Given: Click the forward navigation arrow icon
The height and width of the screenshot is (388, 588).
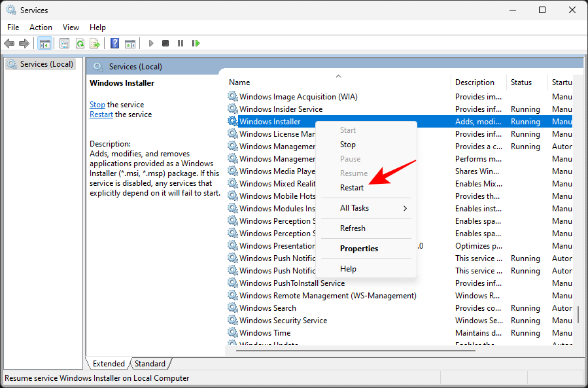Looking at the screenshot, I should [x=25, y=43].
